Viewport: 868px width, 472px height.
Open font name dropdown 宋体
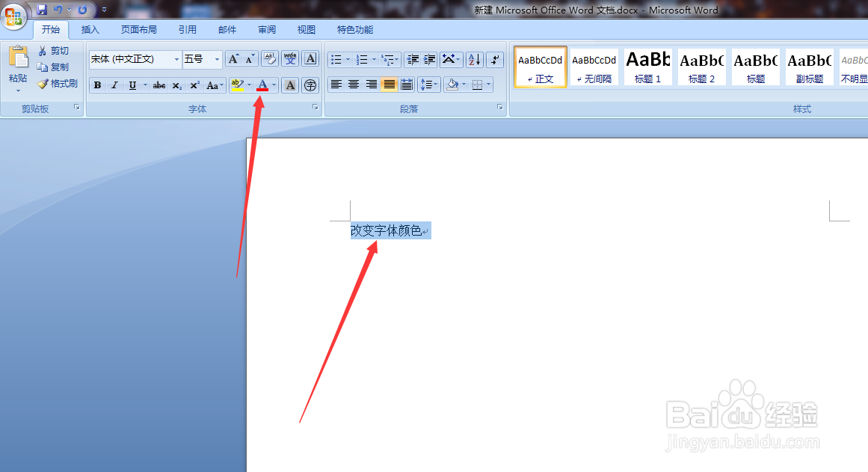pyautogui.click(x=176, y=59)
